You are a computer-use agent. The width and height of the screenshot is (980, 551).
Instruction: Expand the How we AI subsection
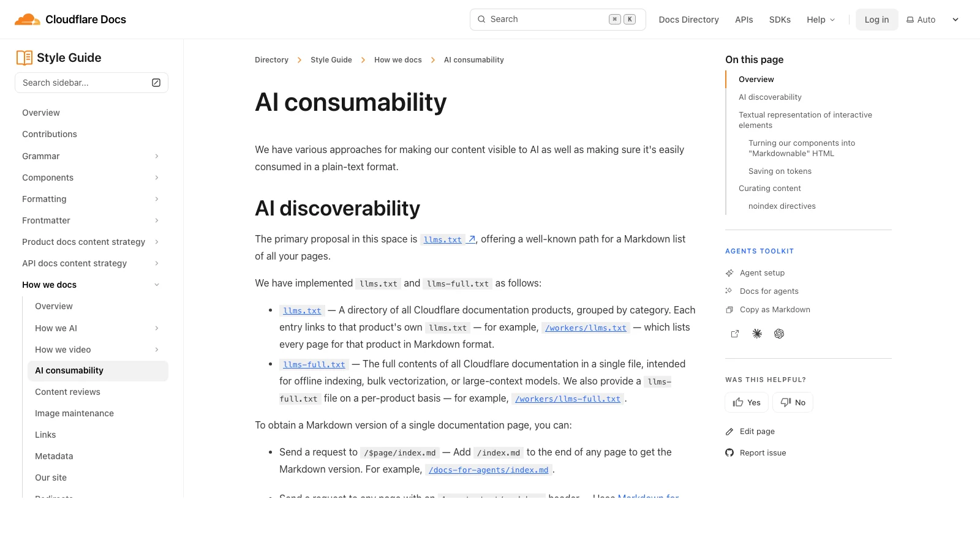point(157,328)
